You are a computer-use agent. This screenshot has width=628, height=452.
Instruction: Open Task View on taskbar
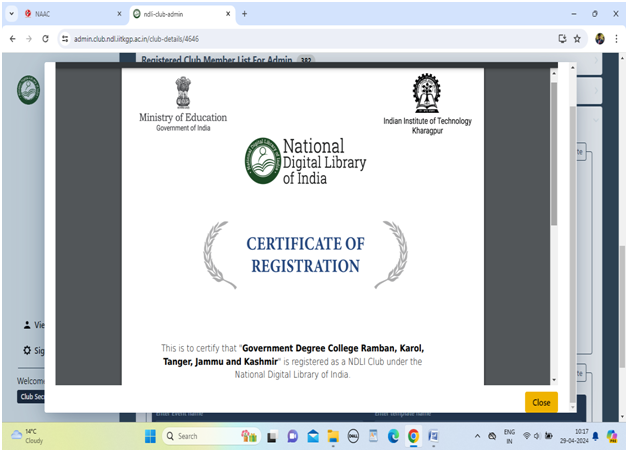click(272, 436)
